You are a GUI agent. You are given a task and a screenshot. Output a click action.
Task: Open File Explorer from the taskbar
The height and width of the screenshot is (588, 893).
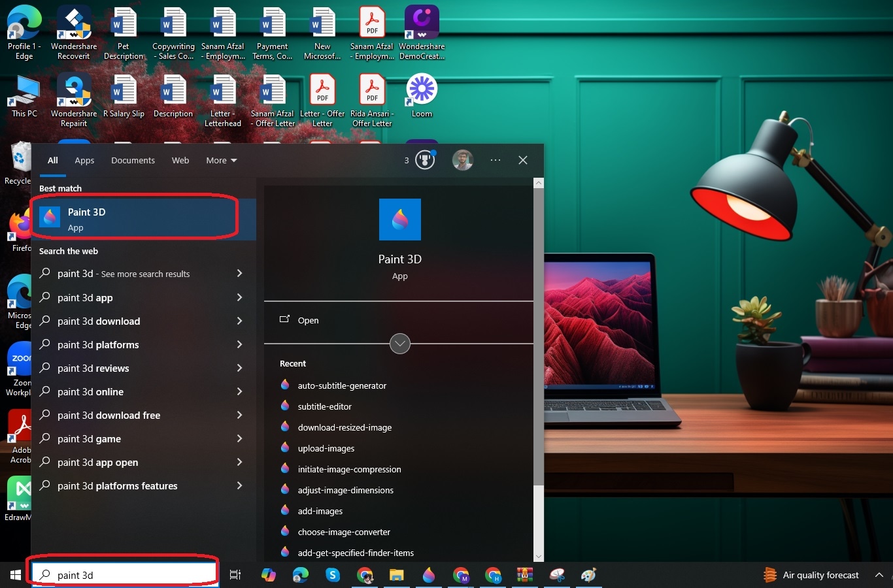pyautogui.click(x=397, y=575)
